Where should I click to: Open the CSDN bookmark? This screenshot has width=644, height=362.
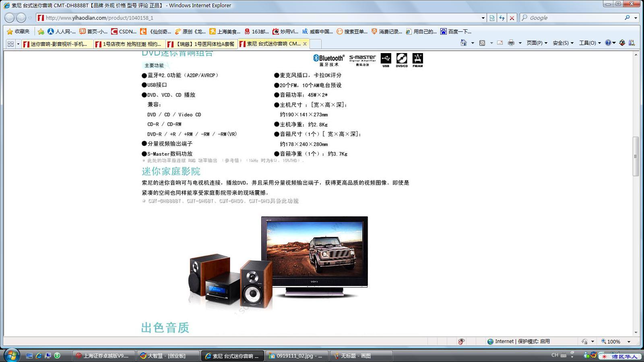[124, 31]
